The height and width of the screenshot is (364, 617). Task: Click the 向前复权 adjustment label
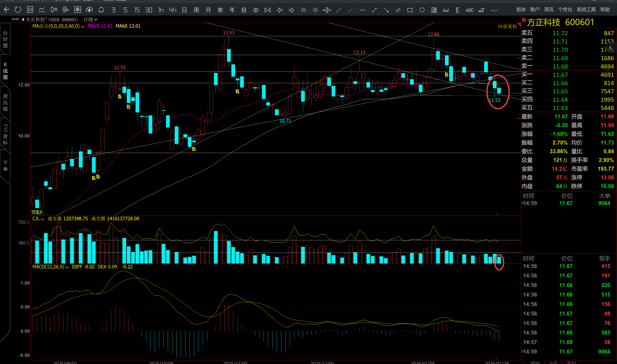pos(507,26)
